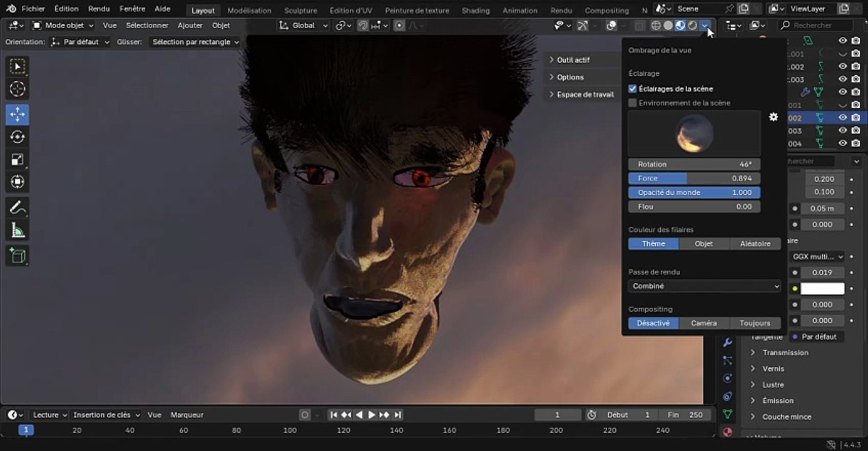Select the Annotate pencil tool

point(18,207)
